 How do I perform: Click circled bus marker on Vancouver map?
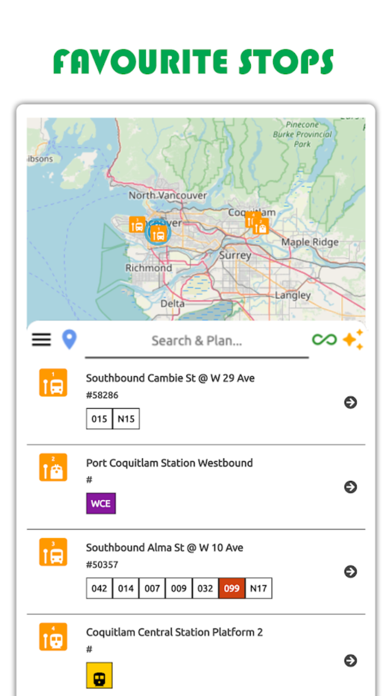[158, 233]
